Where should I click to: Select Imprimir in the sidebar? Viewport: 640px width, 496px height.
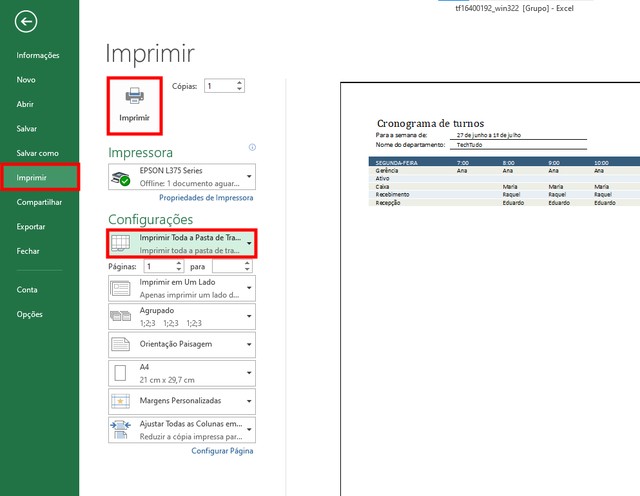point(40,177)
